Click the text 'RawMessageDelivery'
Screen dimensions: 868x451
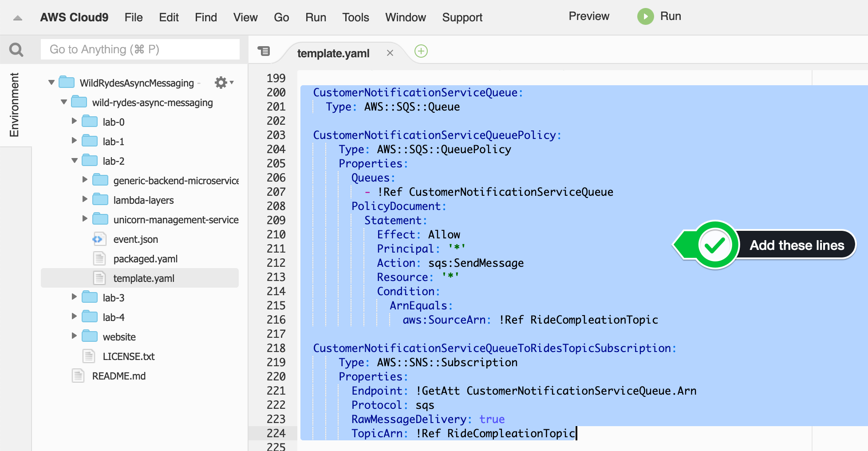coord(409,419)
